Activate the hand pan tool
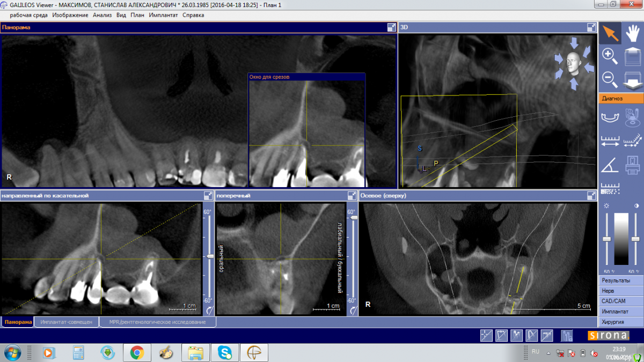644x362 pixels. 633,33
